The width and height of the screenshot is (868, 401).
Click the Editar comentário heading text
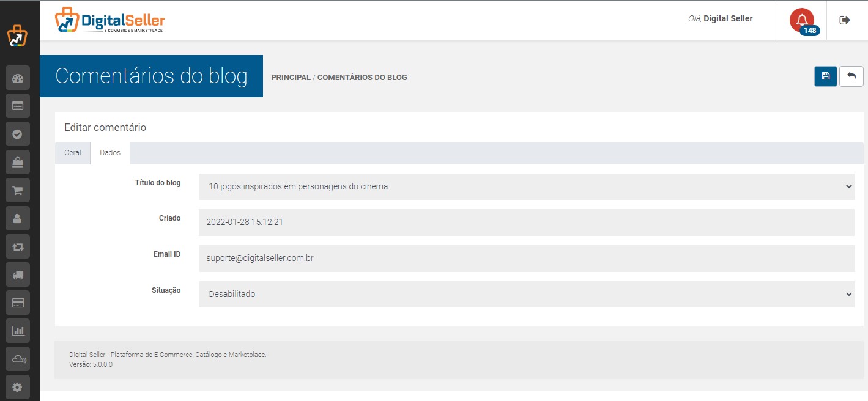click(x=105, y=128)
